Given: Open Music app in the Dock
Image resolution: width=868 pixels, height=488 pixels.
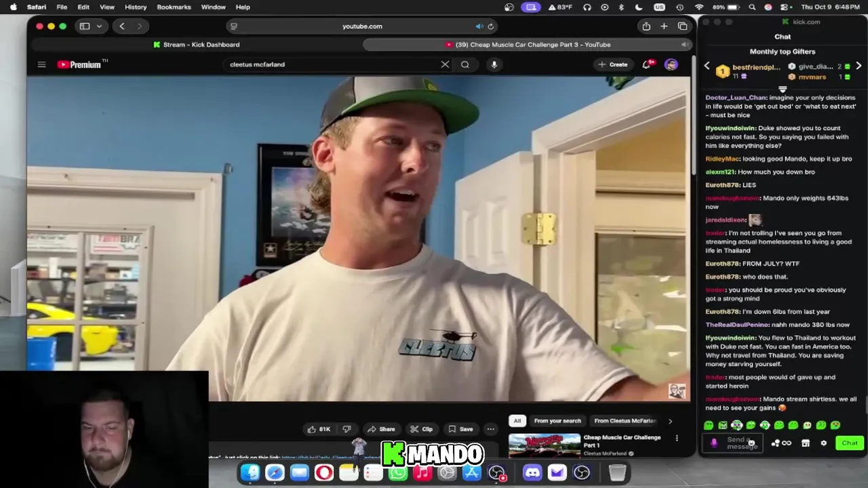Looking at the screenshot, I should click(422, 472).
